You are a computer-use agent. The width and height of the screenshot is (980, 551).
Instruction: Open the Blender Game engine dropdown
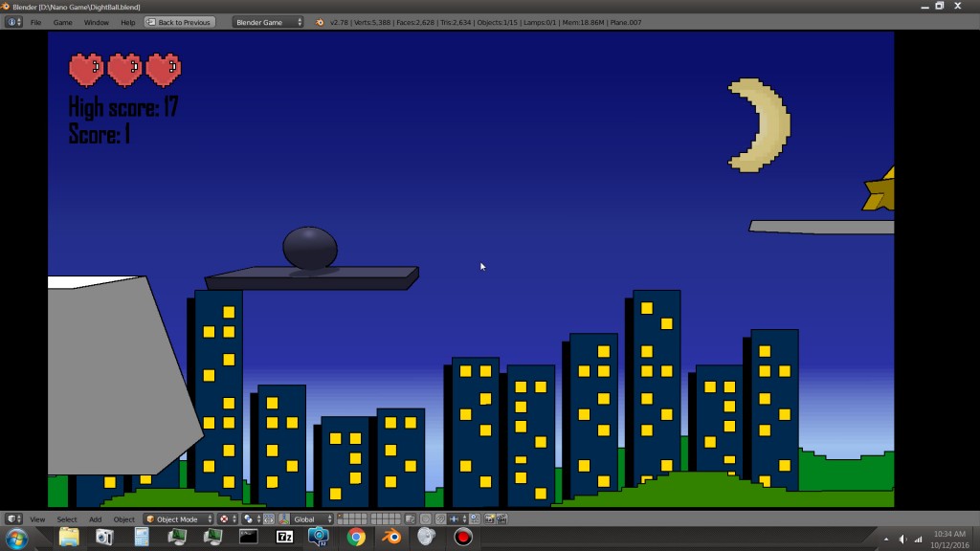pos(268,21)
